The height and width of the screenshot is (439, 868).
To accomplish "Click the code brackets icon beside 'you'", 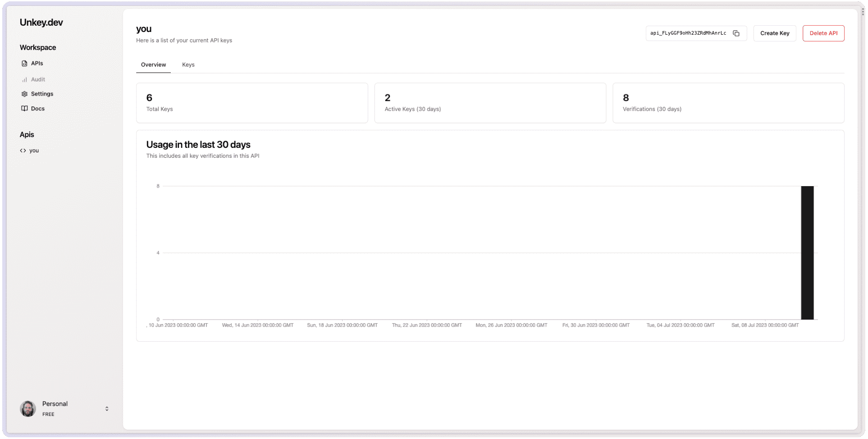I will 23,150.
